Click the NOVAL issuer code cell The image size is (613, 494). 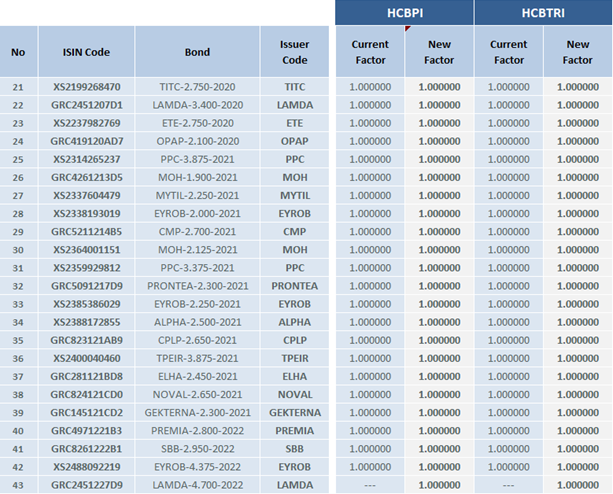(x=294, y=394)
